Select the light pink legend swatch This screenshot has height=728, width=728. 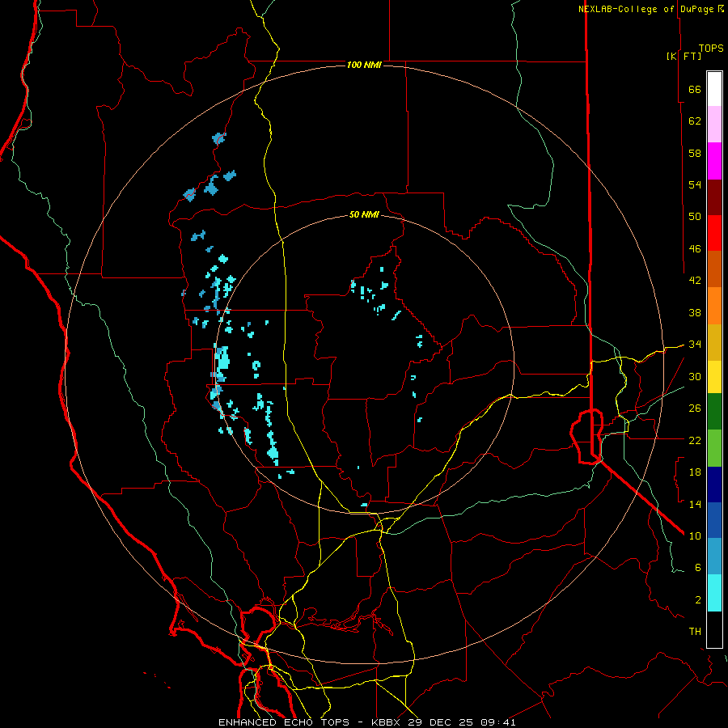pos(714,124)
